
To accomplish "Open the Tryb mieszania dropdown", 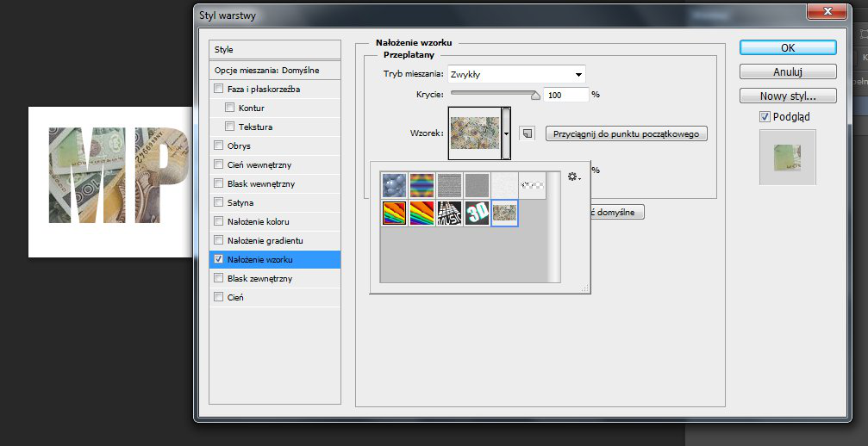I will click(516, 74).
